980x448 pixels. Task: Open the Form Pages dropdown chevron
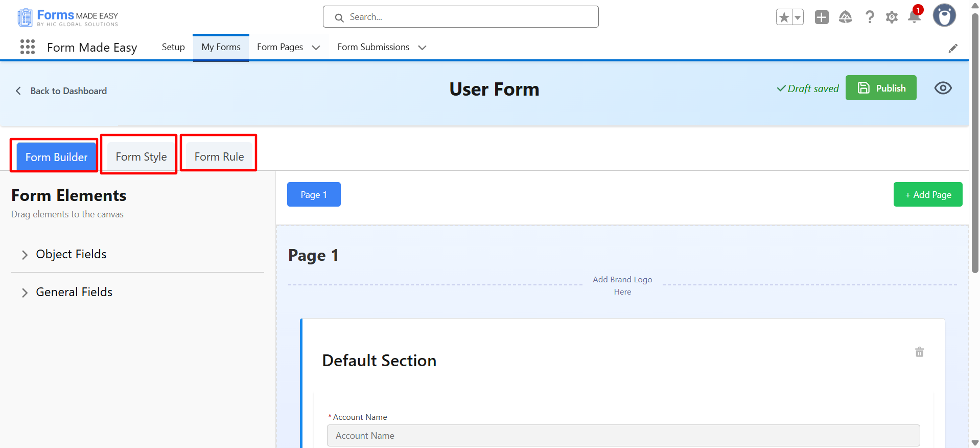316,48
